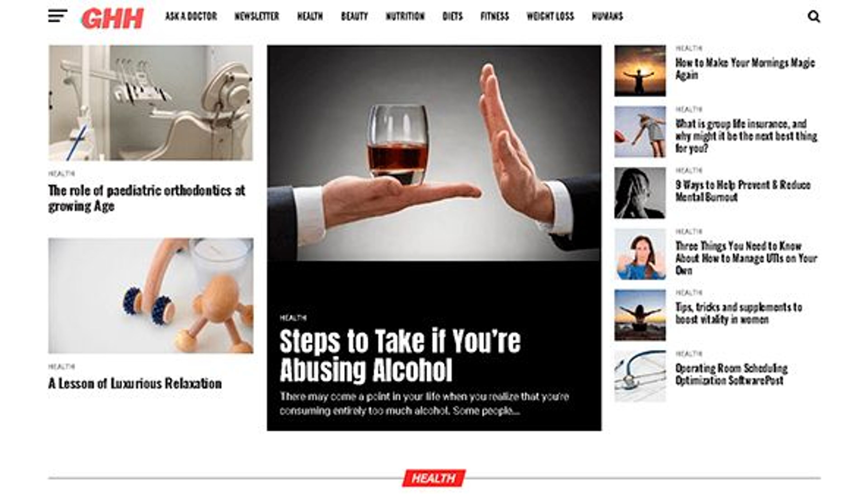The image size is (868, 494).
Task: Open the Nutrition section
Action: point(405,16)
